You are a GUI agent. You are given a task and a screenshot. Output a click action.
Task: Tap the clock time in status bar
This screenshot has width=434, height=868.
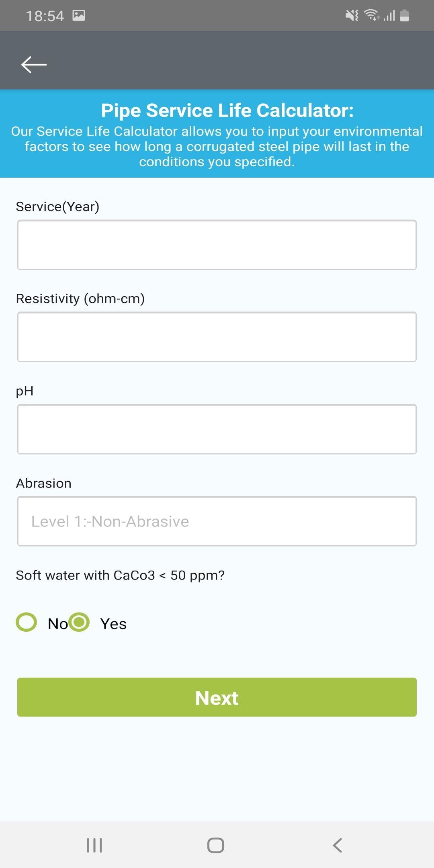coord(45,16)
